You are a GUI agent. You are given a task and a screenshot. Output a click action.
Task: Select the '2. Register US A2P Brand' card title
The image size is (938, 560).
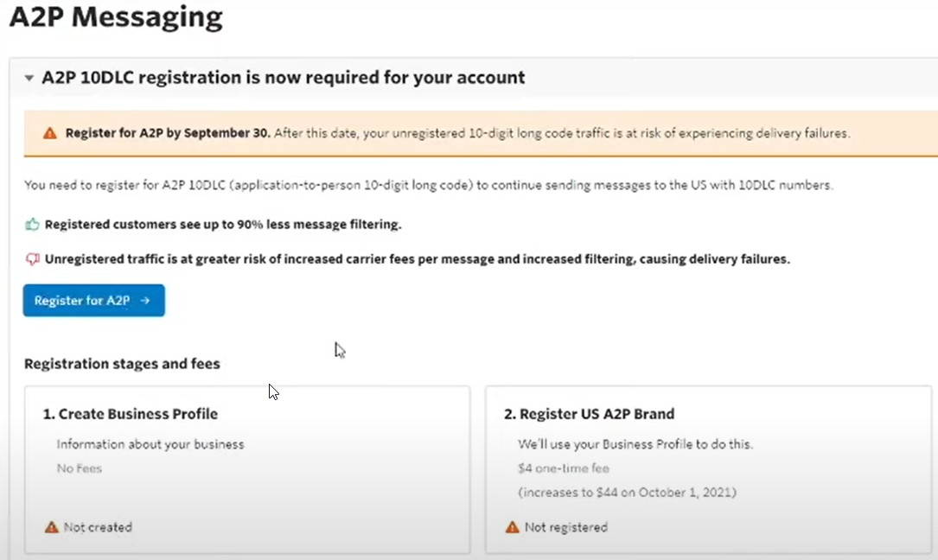(x=590, y=414)
